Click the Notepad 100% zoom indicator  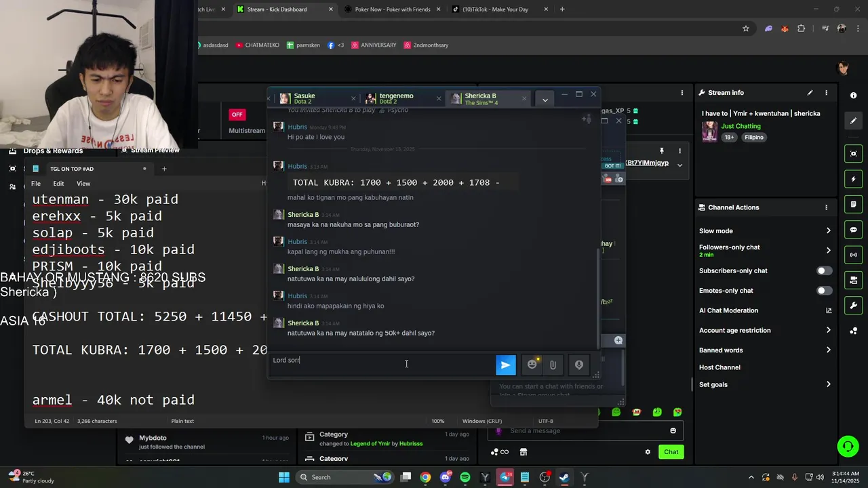click(x=438, y=421)
